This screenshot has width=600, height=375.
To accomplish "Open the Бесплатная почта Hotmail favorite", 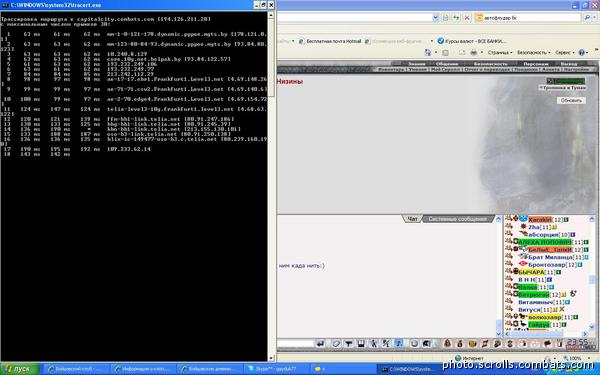I will click(330, 41).
